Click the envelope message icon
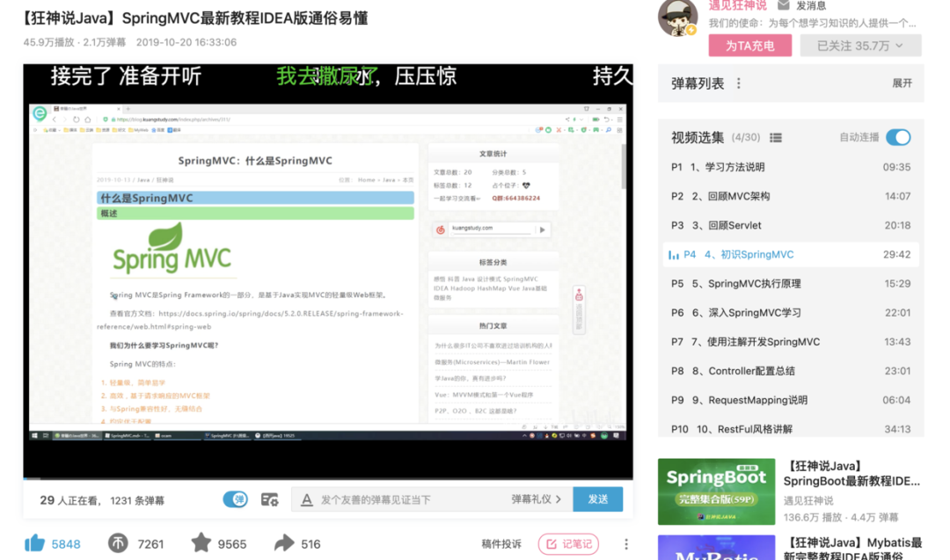 [784, 5]
